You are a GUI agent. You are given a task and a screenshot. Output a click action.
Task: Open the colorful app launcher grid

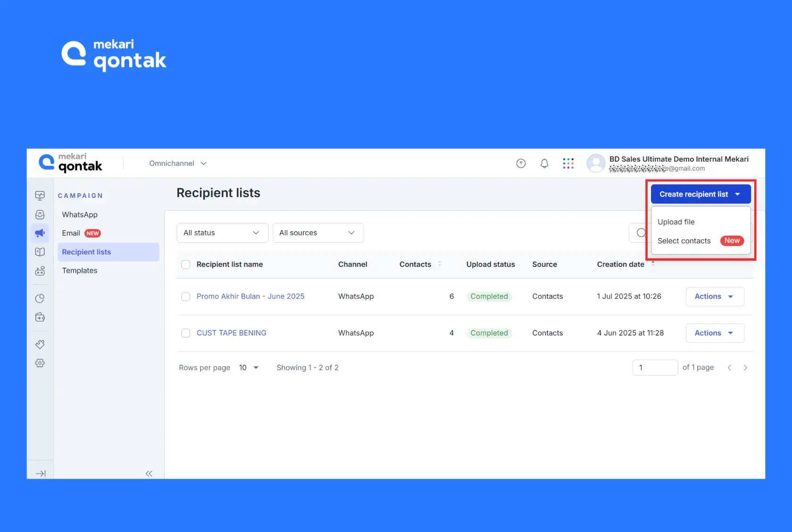coord(568,164)
